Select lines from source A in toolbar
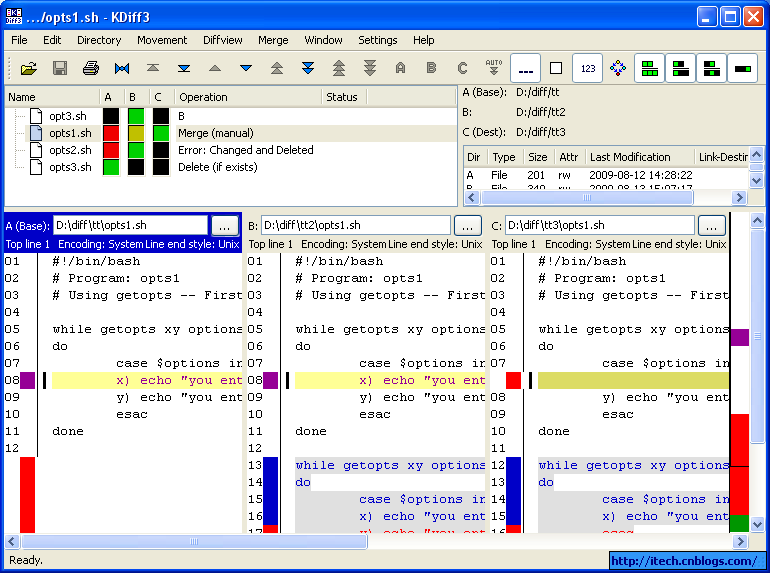Image resolution: width=770 pixels, height=573 pixels. 400,68
